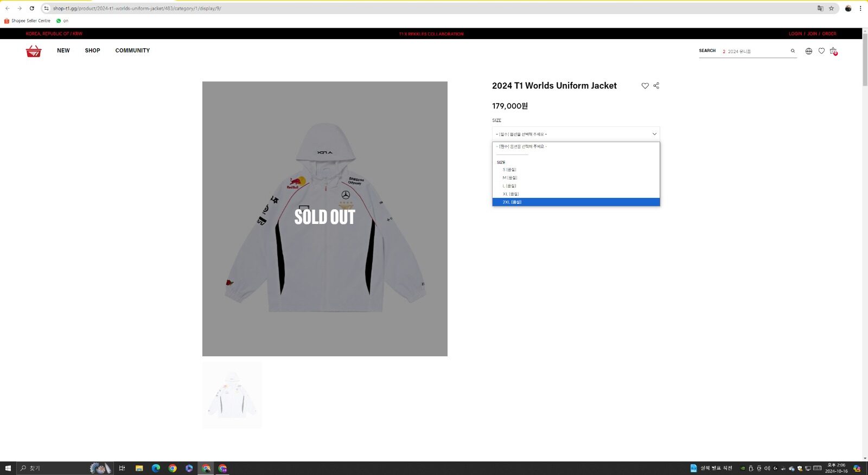
Task: Select size 2XL from the list
Action: click(512, 202)
